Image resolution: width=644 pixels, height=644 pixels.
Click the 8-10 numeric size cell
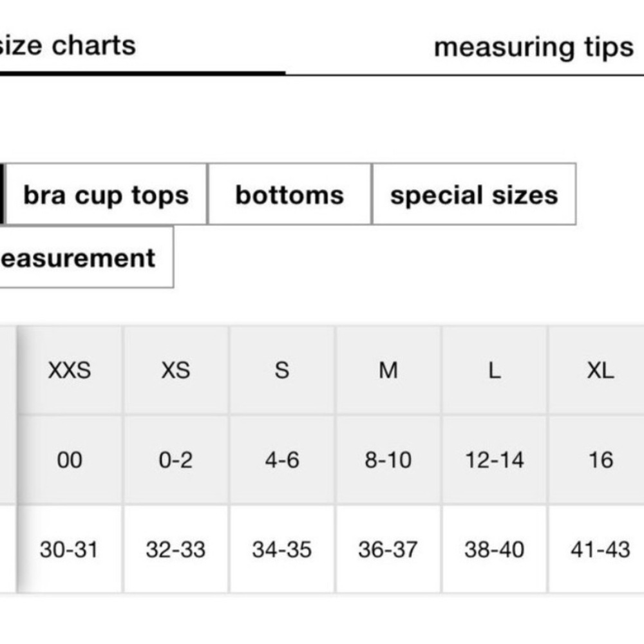pos(388,460)
